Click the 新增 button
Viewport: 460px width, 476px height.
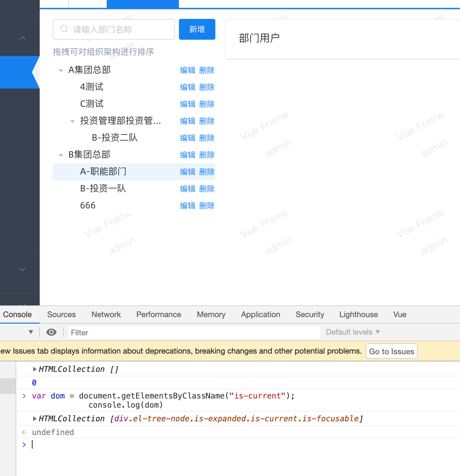pyautogui.click(x=197, y=29)
